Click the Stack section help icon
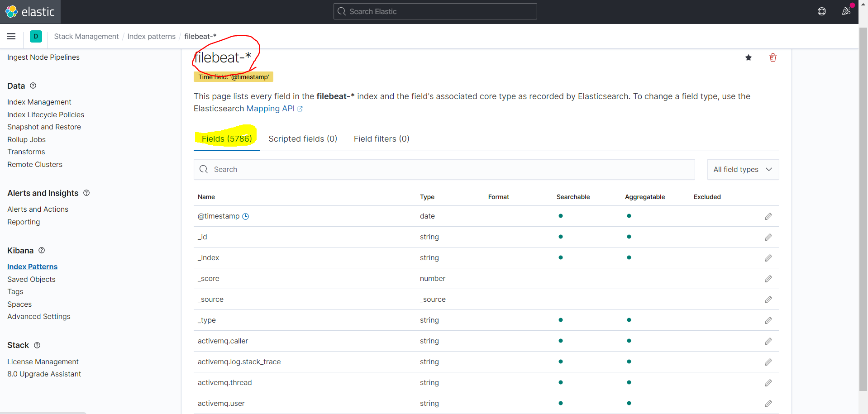 click(37, 345)
